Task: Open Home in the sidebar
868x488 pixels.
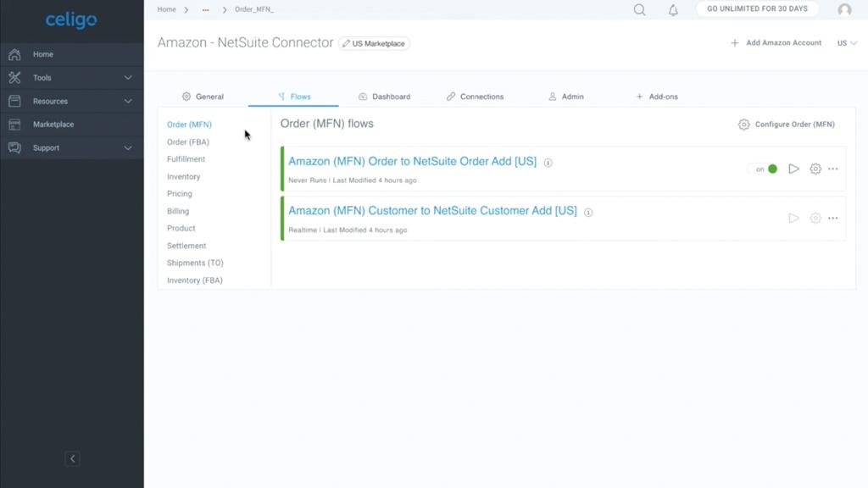Action: pos(72,54)
